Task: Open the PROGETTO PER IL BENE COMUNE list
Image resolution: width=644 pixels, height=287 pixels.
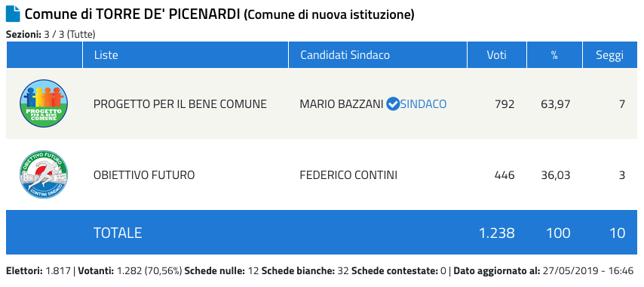Action: [180, 104]
